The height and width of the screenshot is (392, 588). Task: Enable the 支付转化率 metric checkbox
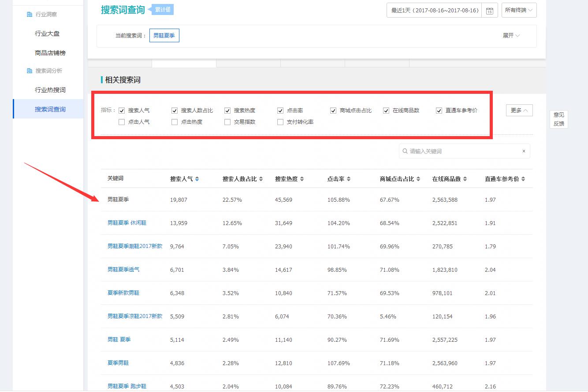point(280,122)
